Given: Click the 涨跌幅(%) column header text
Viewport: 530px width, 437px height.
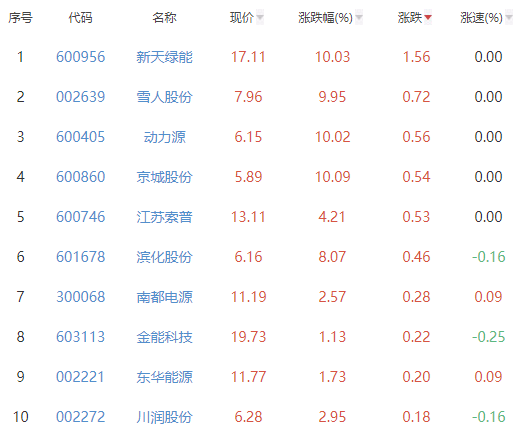Looking at the screenshot, I should [x=326, y=18].
